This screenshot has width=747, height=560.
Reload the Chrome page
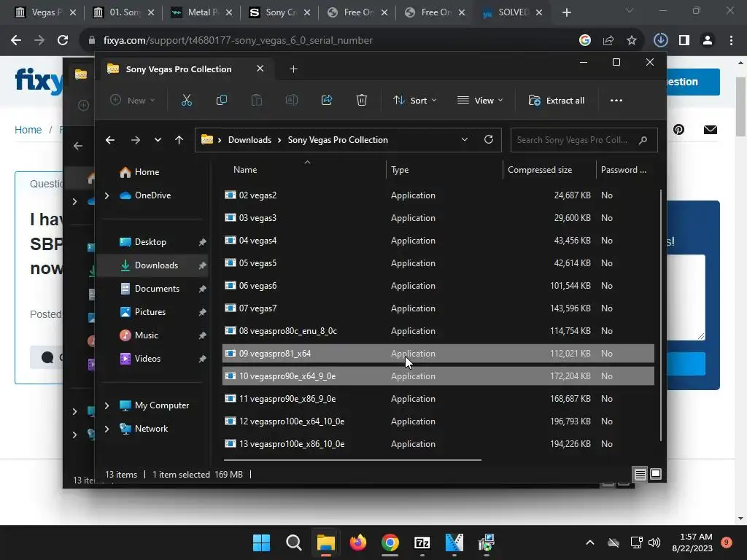pos(63,41)
